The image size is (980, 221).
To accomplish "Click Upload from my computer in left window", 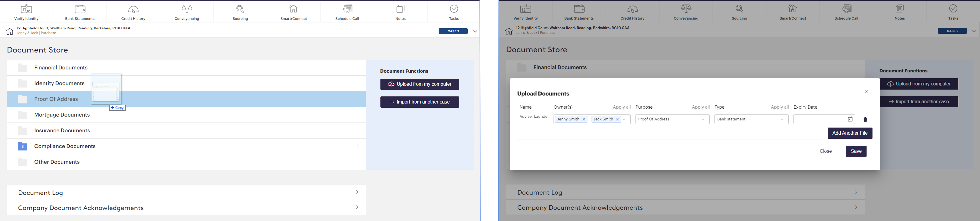I will [x=420, y=84].
